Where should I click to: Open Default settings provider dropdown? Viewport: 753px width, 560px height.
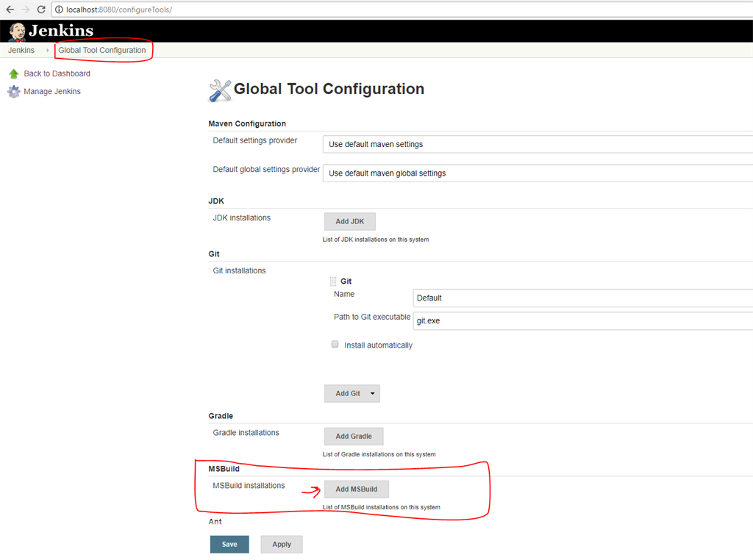538,145
